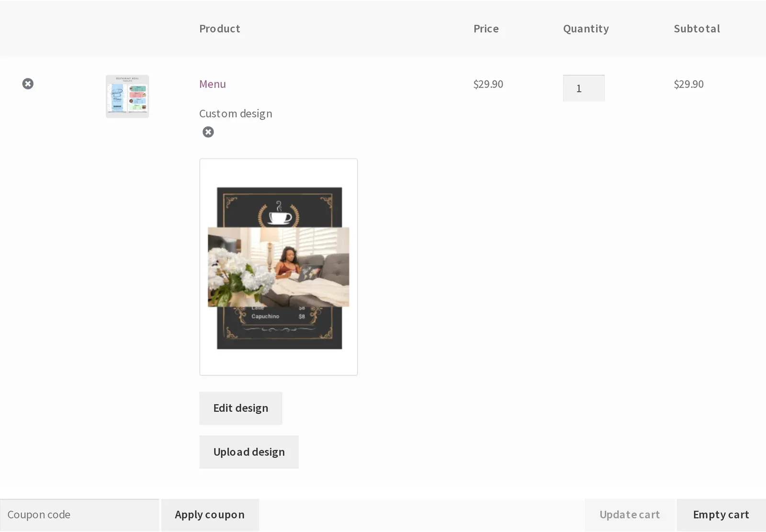Focus the Coupon code field

pos(79,515)
